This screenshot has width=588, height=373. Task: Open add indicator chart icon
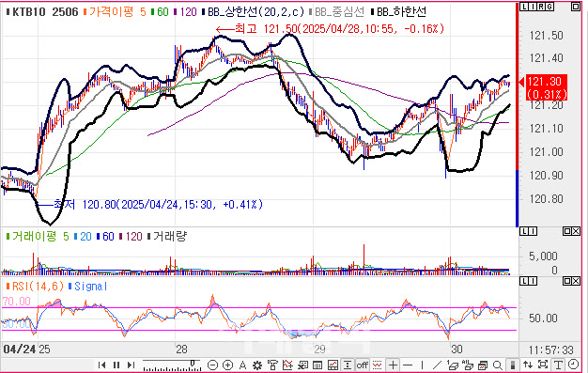[287, 365]
